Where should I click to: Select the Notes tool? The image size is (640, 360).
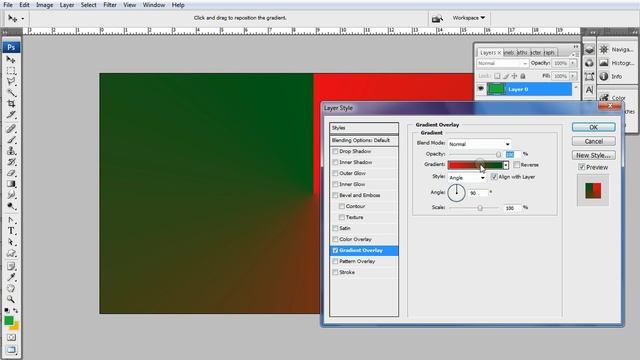coord(11,267)
